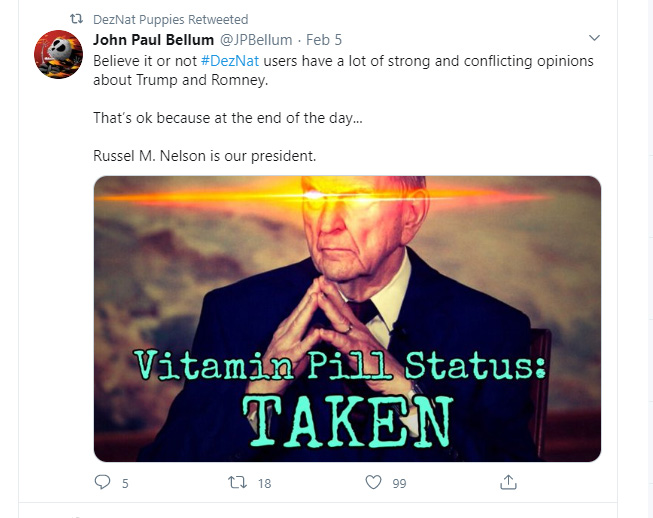Click the small retweeted indicator icon

[x=74, y=20]
